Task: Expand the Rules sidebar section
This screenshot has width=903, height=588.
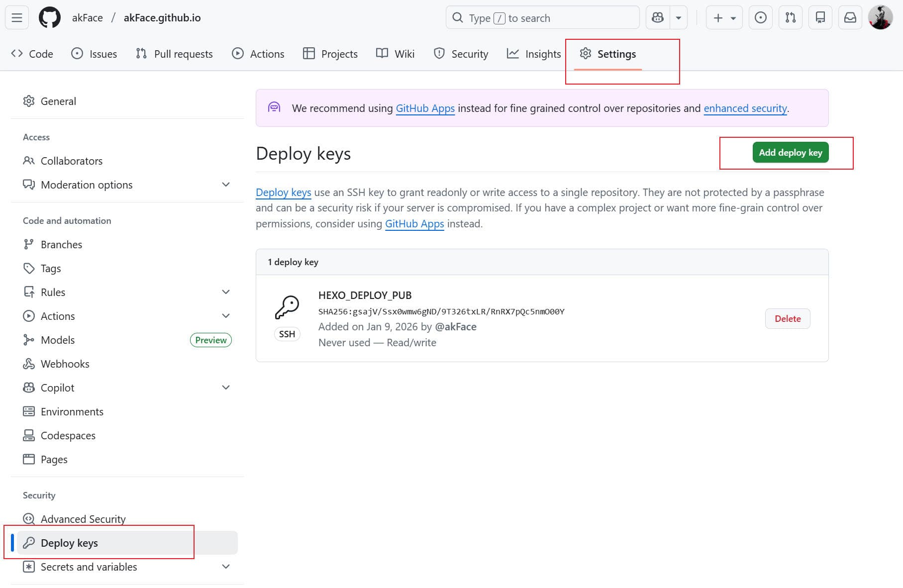Action: (226, 292)
